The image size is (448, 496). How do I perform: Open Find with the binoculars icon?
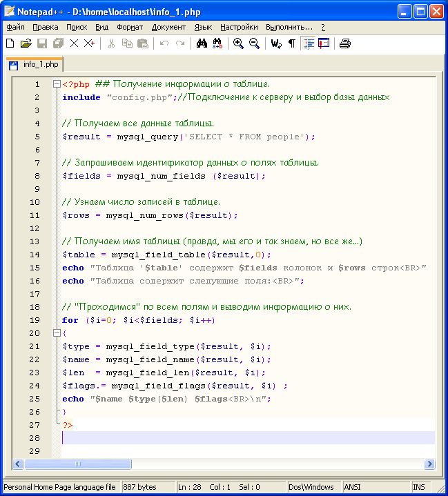point(202,43)
